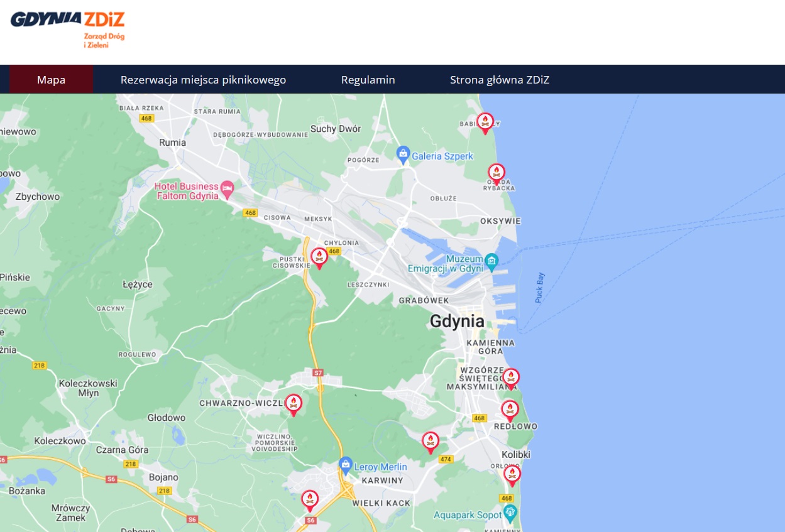This screenshot has width=785, height=532.
Task: Select the Zbychowo label
Action: click(38, 197)
